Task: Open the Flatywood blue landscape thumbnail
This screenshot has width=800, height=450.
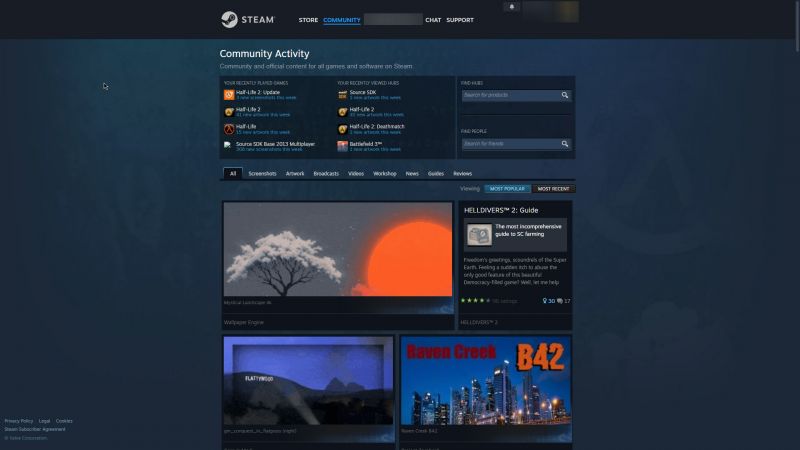Action: [x=308, y=381]
